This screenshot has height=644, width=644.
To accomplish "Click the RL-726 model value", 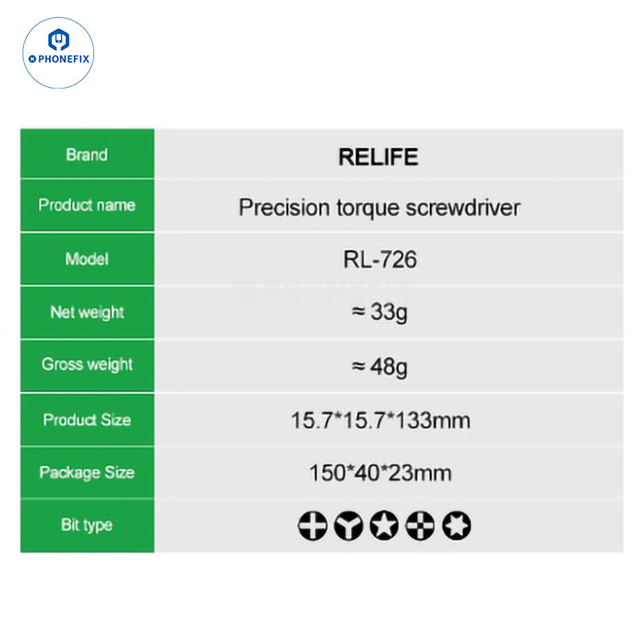I will pos(378,260).
